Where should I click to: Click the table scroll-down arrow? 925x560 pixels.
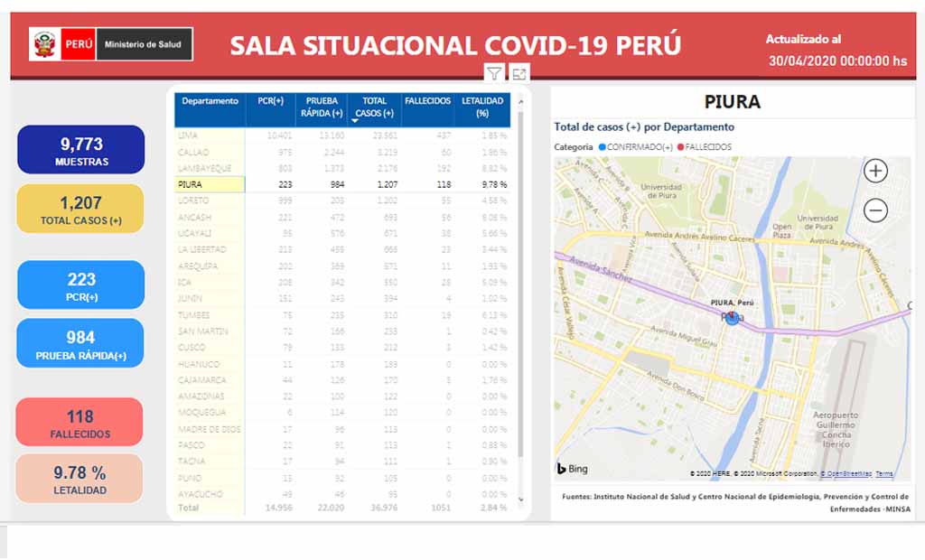coord(520,499)
